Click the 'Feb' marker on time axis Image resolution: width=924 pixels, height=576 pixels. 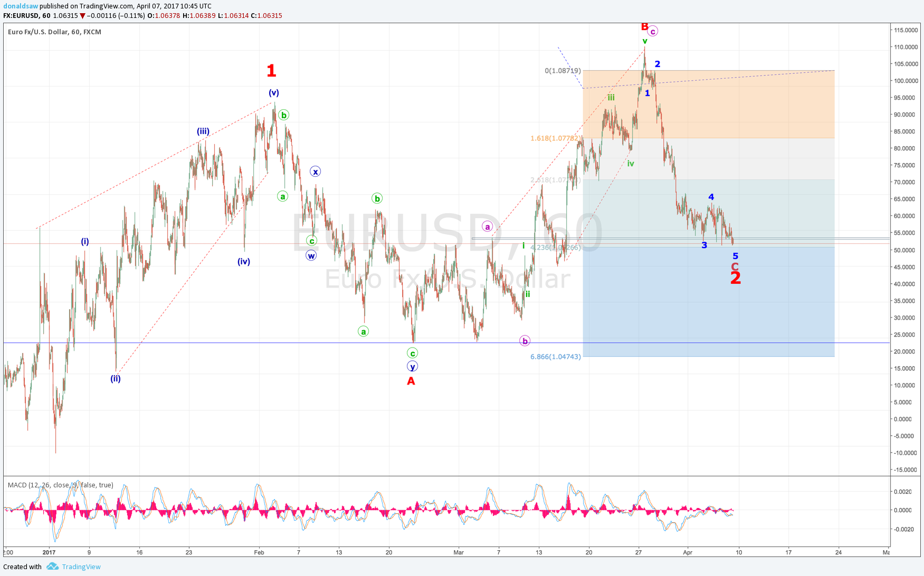[259, 552]
